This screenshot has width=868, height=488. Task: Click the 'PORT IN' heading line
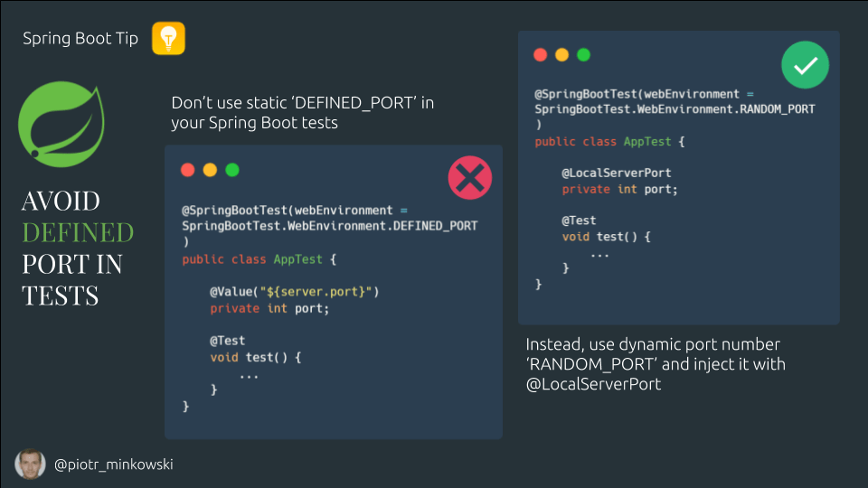coord(72,264)
